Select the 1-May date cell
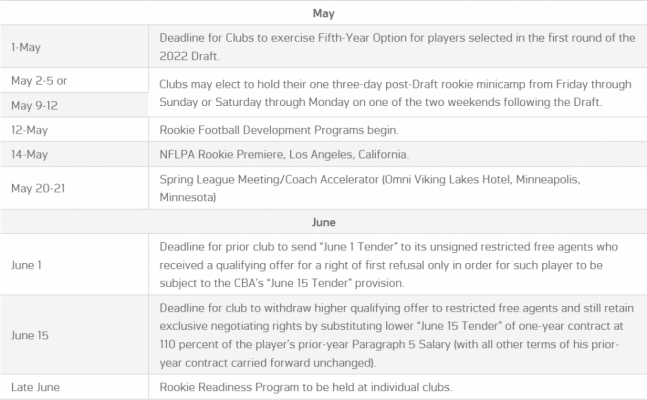 coord(74,47)
